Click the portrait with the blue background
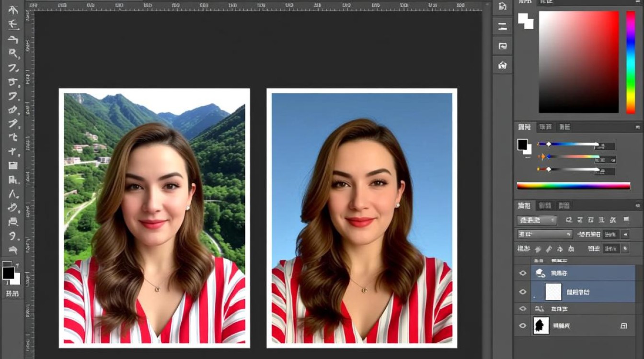Image resolution: width=644 pixels, height=359 pixels. pos(362,218)
